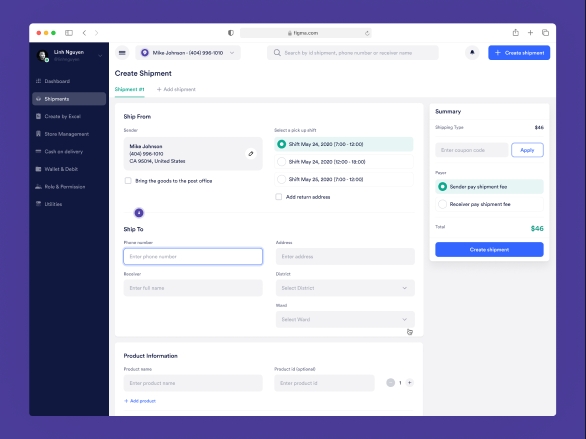This screenshot has height=439, width=586.
Task: Click the Create by Excel sidebar icon
Action: tap(38, 116)
